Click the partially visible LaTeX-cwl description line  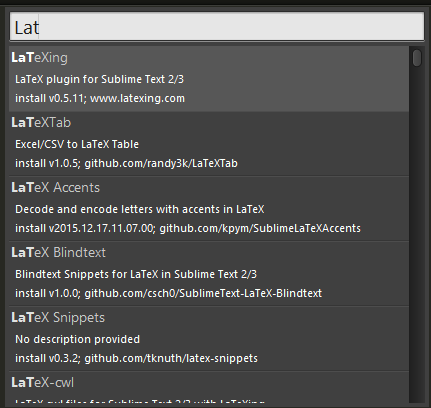tap(140, 401)
